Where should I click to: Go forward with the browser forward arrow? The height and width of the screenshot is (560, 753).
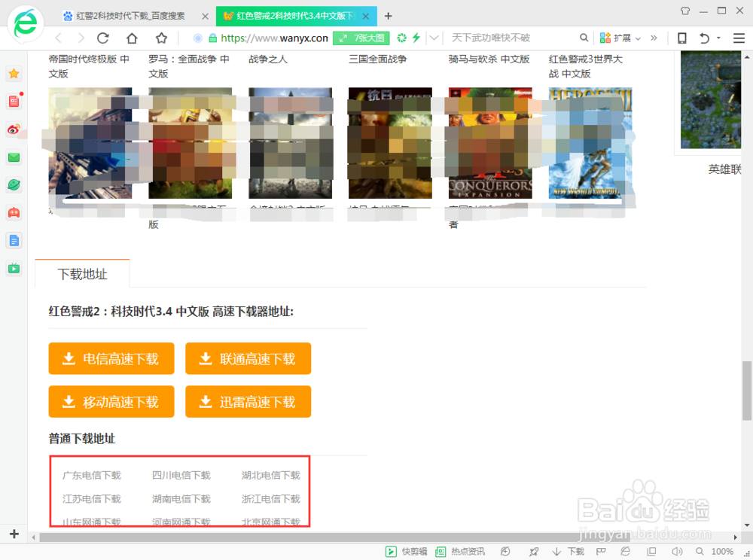81,38
